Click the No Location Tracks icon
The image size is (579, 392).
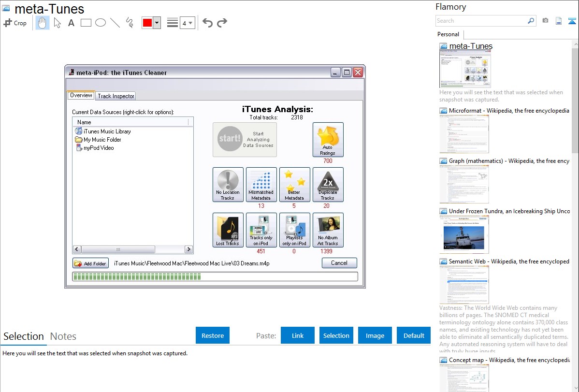pos(228,185)
